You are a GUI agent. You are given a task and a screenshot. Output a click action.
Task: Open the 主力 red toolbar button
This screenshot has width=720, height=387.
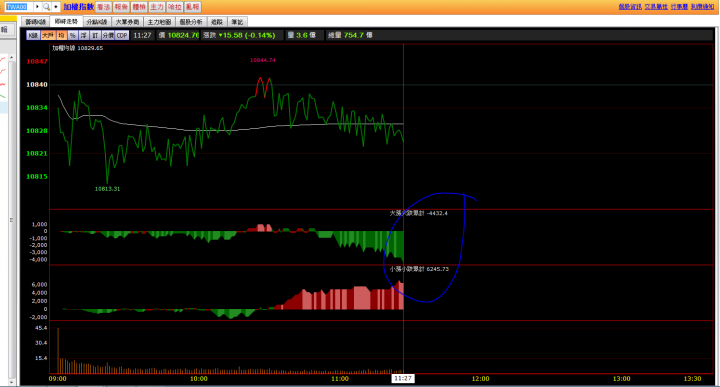tap(157, 7)
